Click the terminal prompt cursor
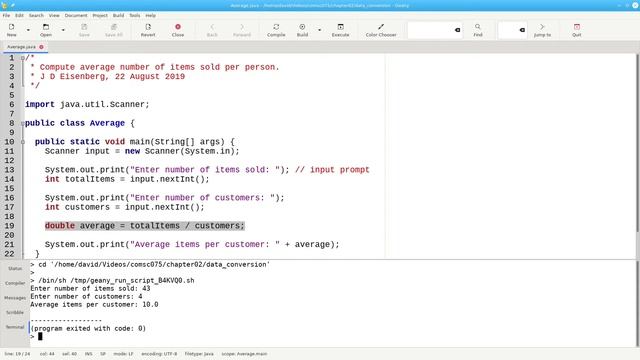Viewport: 640px width, 360px height. click(x=40, y=336)
